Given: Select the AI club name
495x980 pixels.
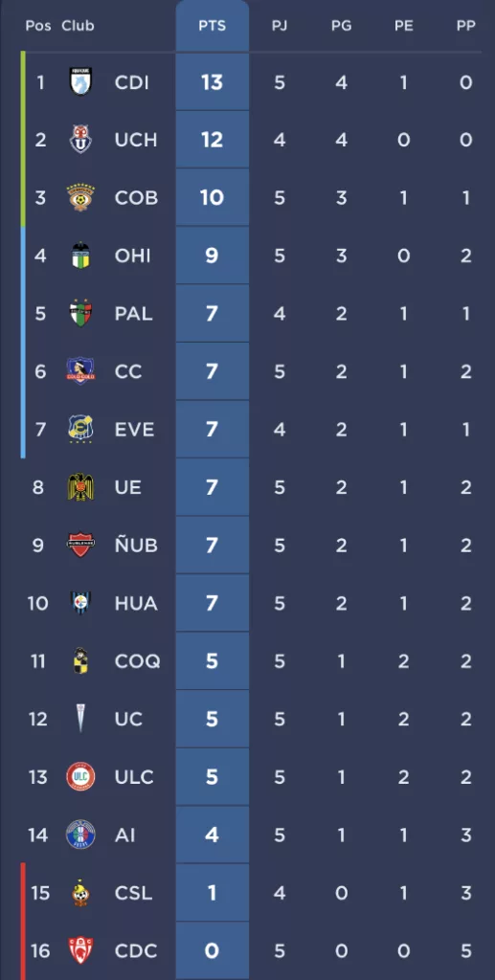Looking at the screenshot, I should click(124, 835).
